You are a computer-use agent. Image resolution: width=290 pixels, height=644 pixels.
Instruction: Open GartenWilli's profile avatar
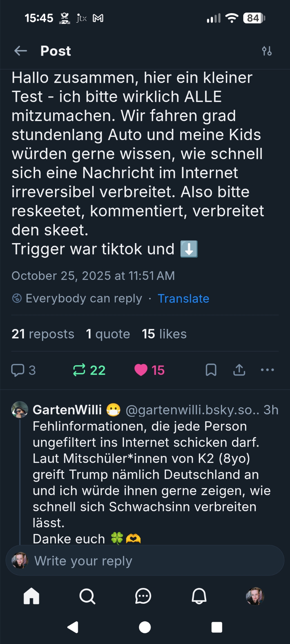(20, 410)
